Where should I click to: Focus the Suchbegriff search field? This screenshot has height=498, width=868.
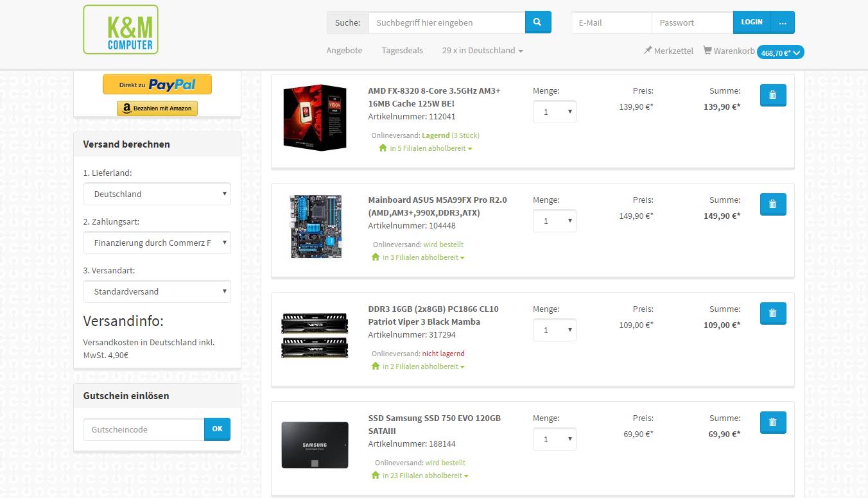447,22
